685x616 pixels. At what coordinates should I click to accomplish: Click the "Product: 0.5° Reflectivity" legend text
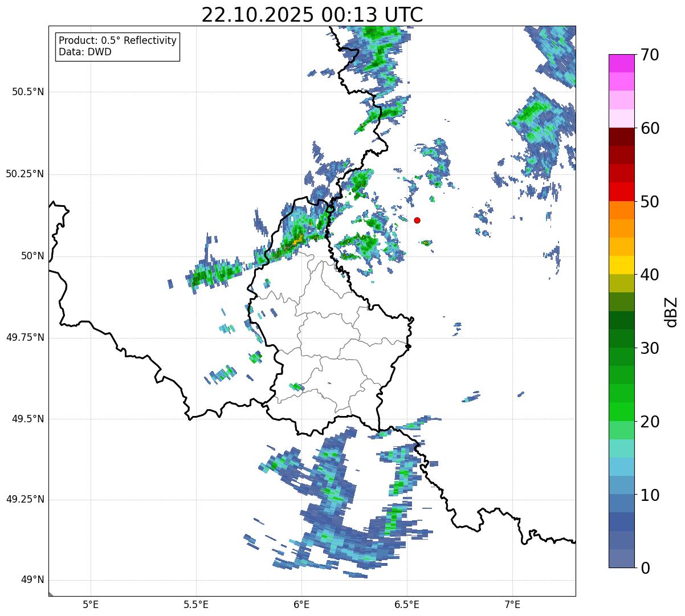point(117,41)
